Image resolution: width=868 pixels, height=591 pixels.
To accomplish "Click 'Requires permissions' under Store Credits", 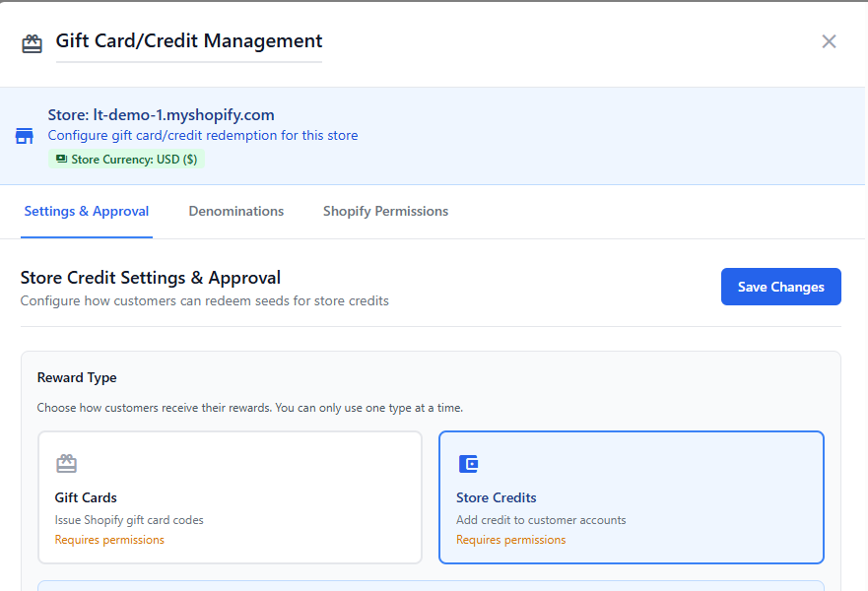I will pos(510,540).
